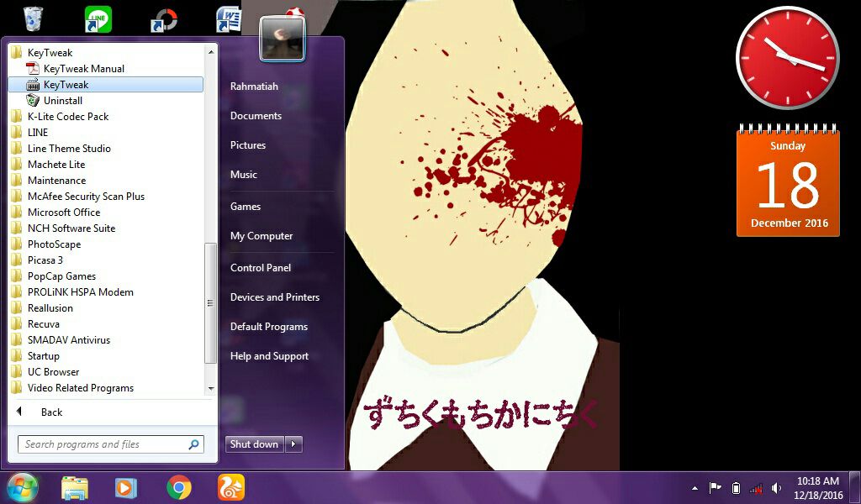861x504 pixels.
Task: Open Default Programs
Action: (268, 326)
